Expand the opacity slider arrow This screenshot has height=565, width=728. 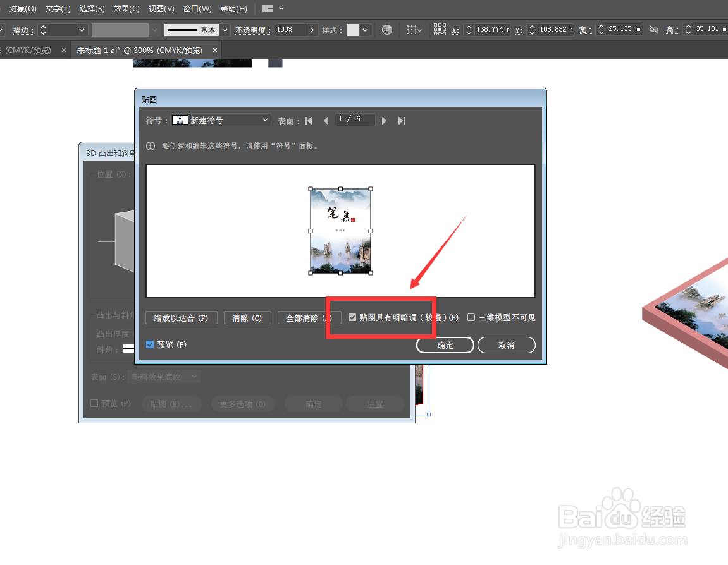(312, 30)
